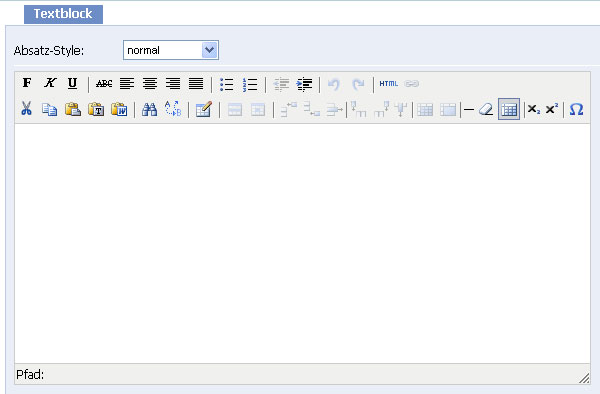The height and width of the screenshot is (394, 600).
Task: Copy the selection
Action: [x=49, y=109]
